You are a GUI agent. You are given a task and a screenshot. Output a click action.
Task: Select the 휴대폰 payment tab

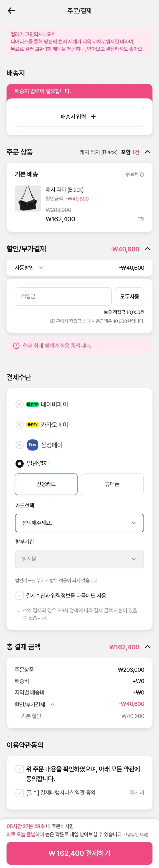point(112,484)
